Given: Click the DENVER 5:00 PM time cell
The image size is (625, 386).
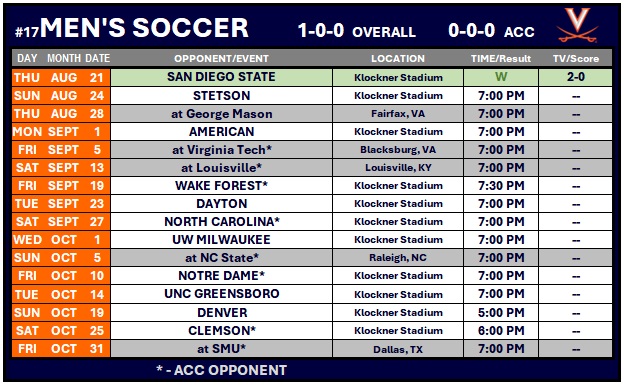Looking at the screenshot, I should click(501, 313).
